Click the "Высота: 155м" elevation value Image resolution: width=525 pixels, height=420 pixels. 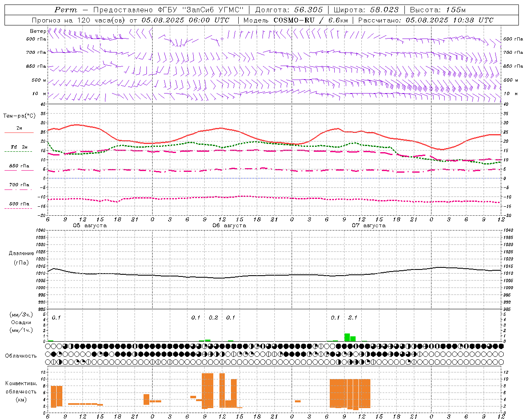pyautogui.click(x=438, y=10)
